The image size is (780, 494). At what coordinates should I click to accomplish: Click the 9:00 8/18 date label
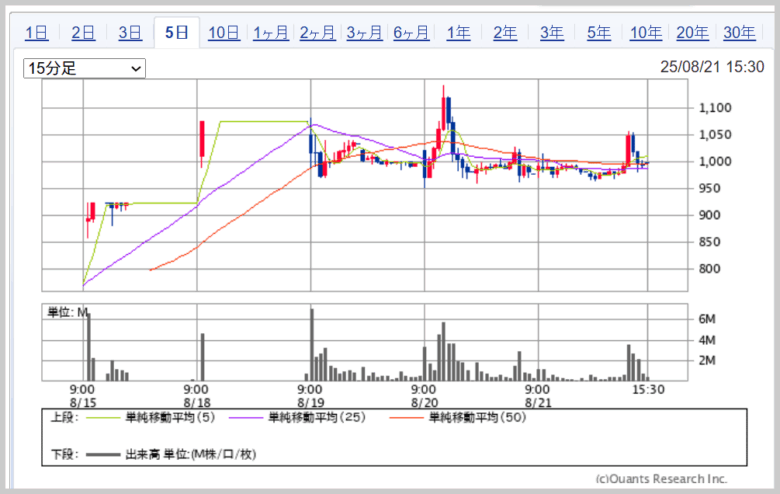pyautogui.click(x=196, y=396)
